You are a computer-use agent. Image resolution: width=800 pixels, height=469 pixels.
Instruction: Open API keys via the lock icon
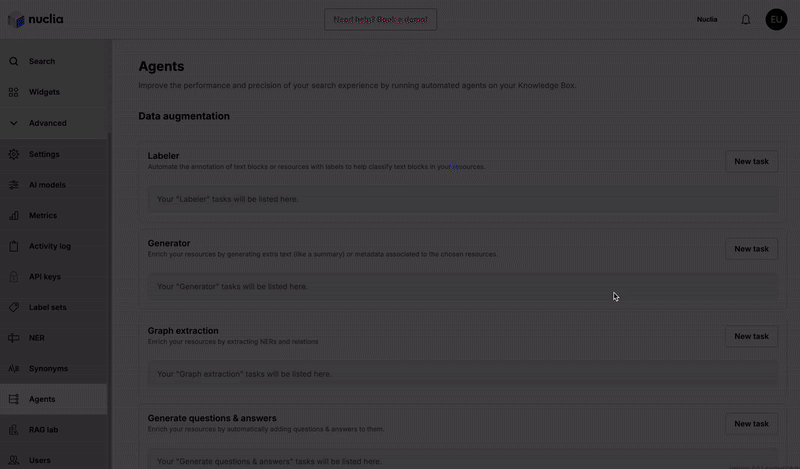[14, 277]
